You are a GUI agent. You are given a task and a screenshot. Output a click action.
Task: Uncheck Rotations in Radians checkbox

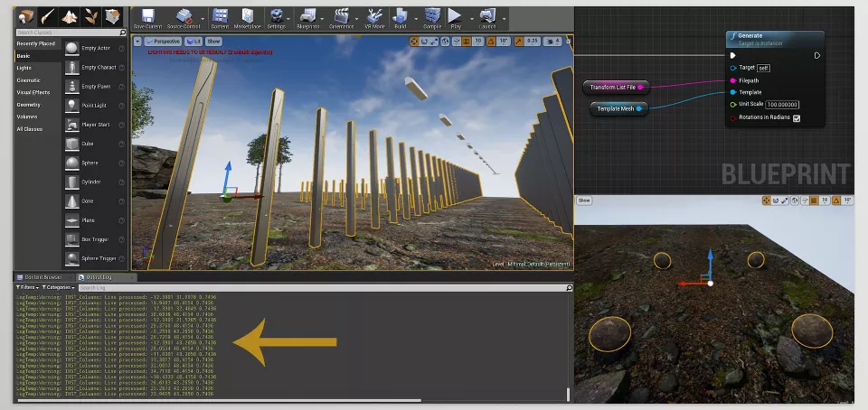coord(797,118)
